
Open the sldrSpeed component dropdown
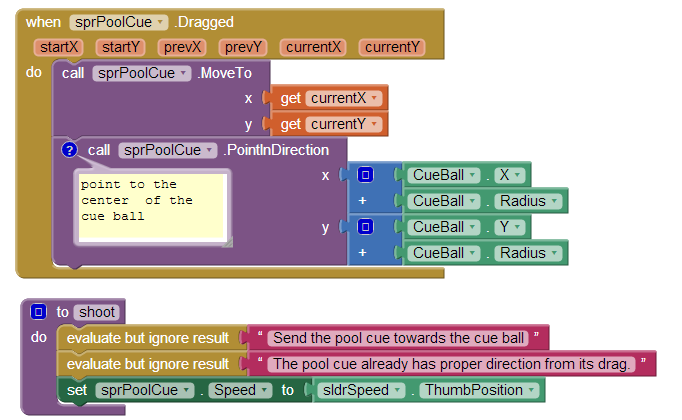[x=361, y=390]
